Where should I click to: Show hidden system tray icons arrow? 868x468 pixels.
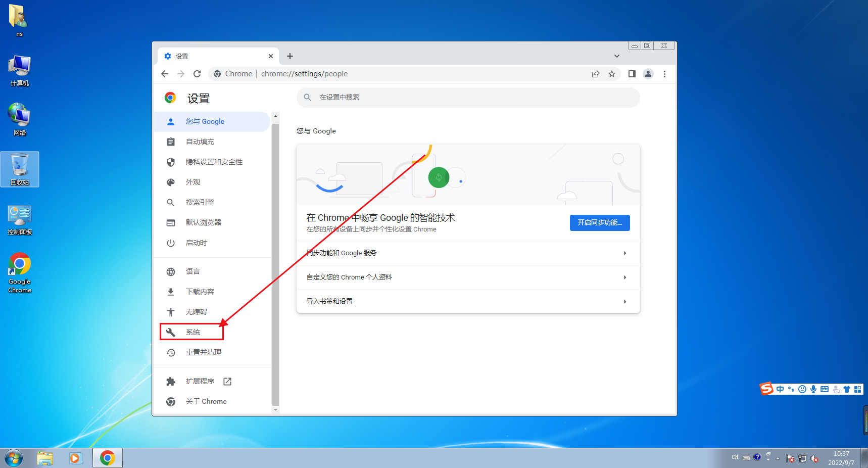[x=778, y=458]
